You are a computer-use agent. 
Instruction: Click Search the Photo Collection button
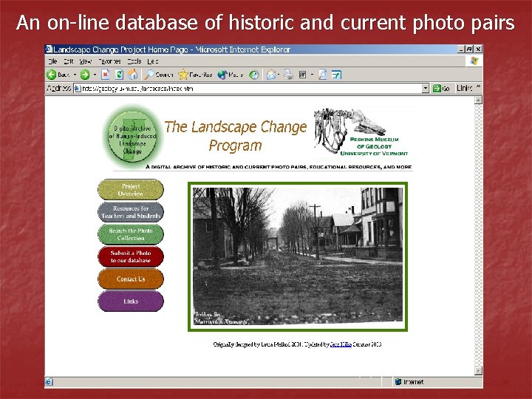(x=131, y=234)
